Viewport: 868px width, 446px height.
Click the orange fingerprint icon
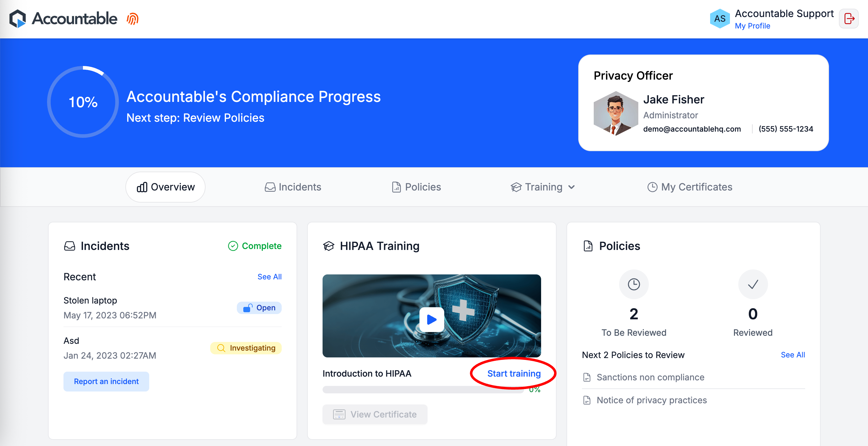click(x=132, y=19)
